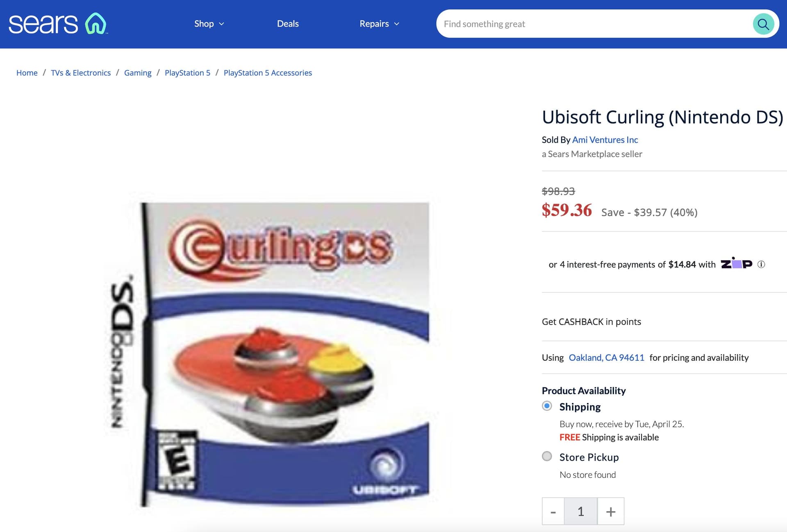Viewport: 787px width, 532px height.
Task: Select the Shipping radio option
Action: coord(547,406)
